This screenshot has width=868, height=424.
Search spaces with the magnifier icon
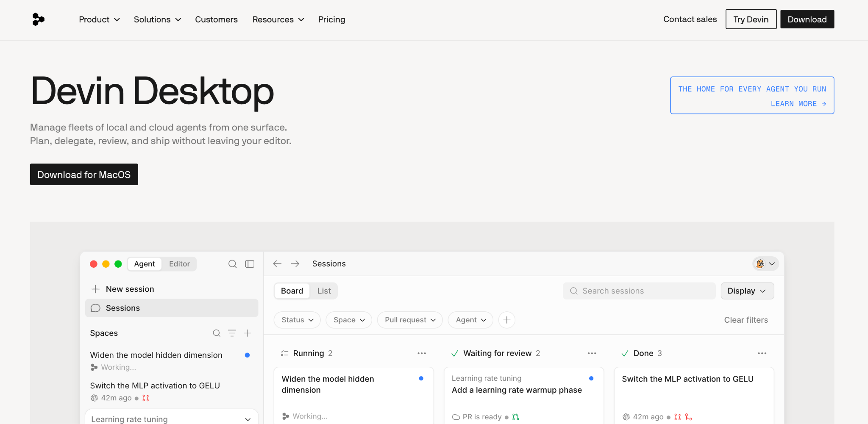217,333
